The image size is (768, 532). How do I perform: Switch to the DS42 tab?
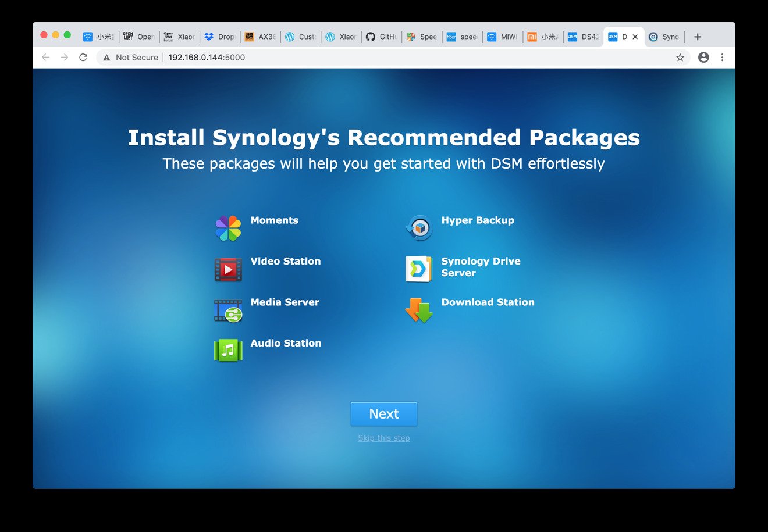pos(583,37)
